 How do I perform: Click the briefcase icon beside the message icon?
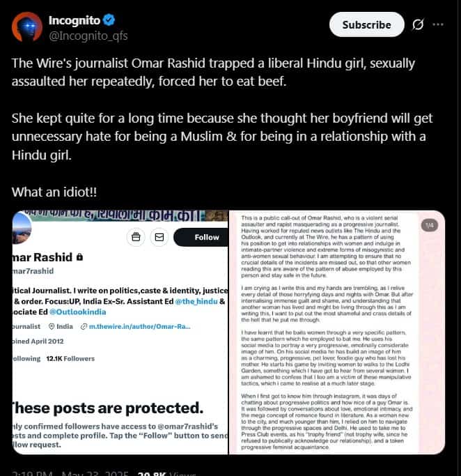coord(136,237)
